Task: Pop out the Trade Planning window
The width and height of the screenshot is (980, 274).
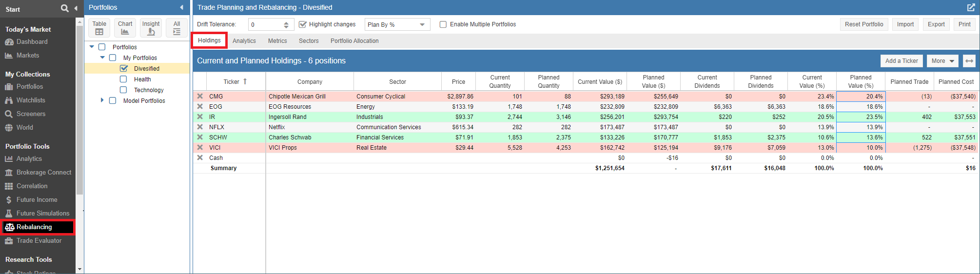Action: pyautogui.click(x=971, y=7)
